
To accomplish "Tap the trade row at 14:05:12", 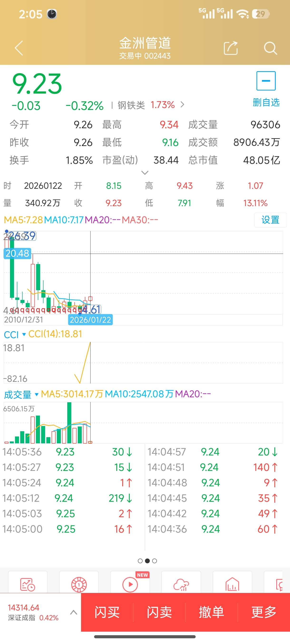I will pos(68,498).
